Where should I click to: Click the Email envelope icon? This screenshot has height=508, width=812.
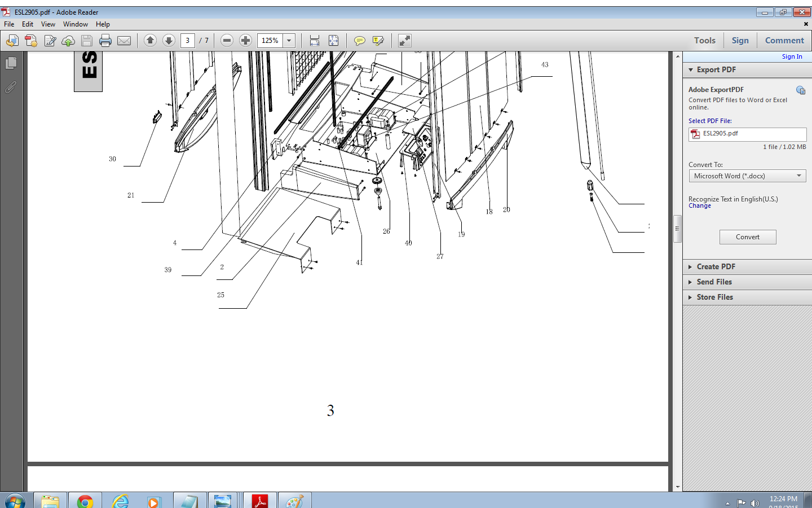(124, 41)
